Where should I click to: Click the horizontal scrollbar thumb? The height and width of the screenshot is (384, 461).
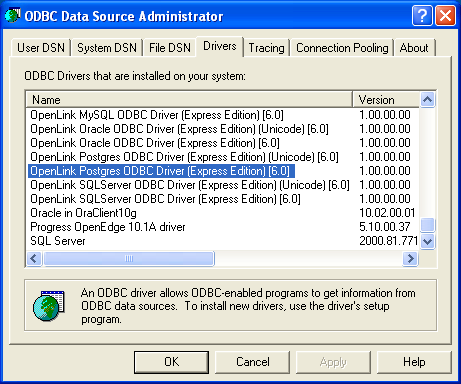pos(129,258)
